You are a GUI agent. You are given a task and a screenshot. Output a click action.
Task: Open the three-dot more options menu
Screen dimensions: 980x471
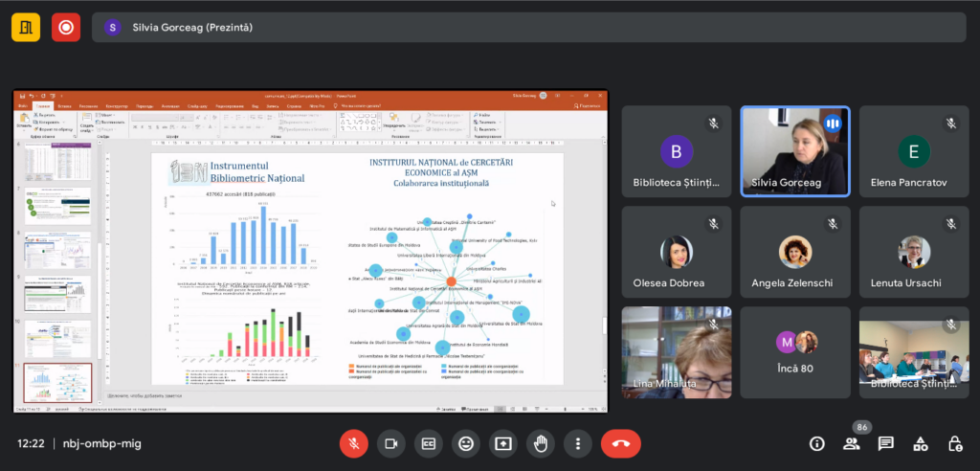pyautogui.click(x=577, y=443)
